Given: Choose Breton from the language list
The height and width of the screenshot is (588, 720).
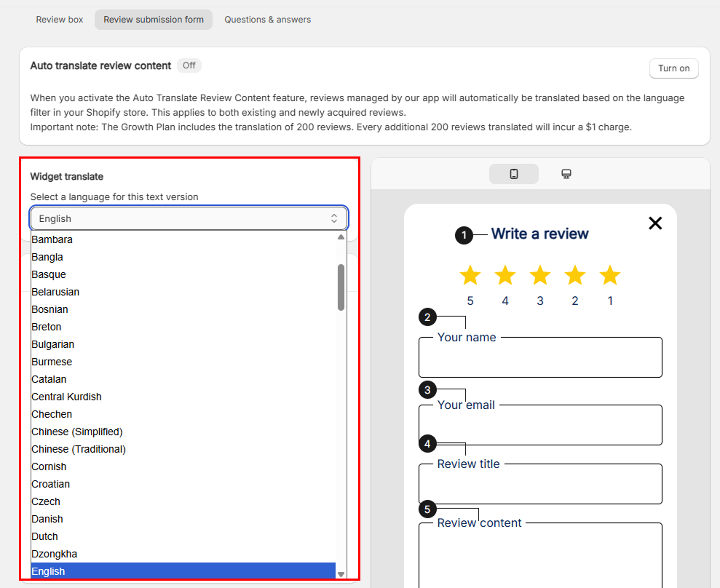Looking at the screenshot, I should pyautogui.click(x=183, y=327).
